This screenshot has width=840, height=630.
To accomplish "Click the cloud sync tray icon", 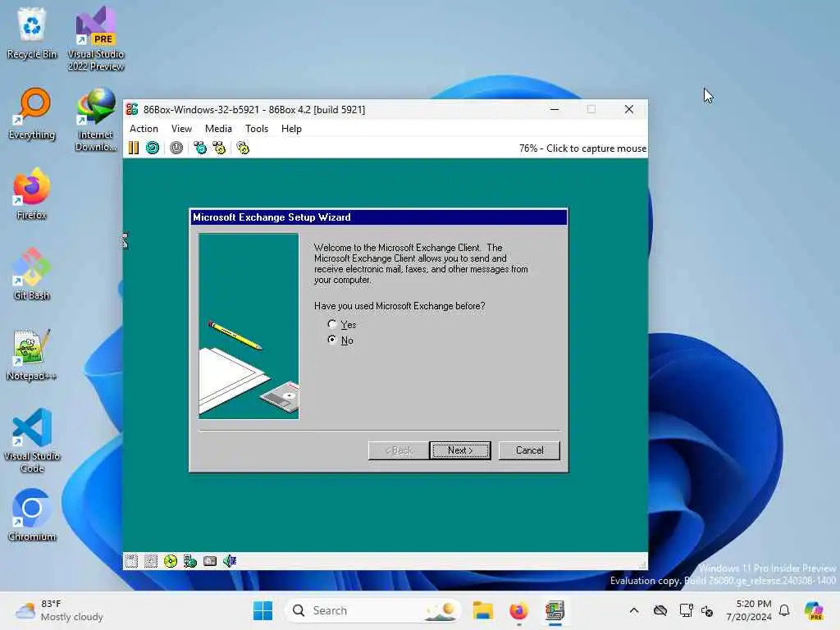I will [660, 610].
